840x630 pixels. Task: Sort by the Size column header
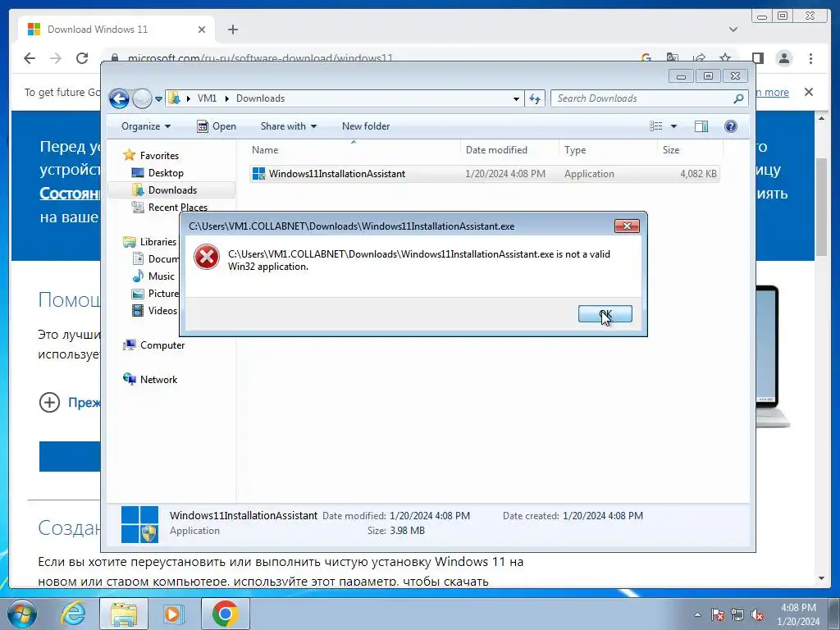click(690, 150)
